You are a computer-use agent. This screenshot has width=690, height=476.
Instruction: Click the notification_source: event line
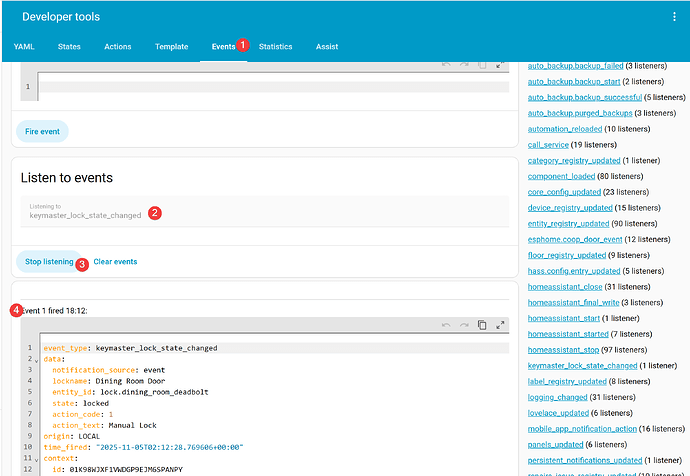109,370
